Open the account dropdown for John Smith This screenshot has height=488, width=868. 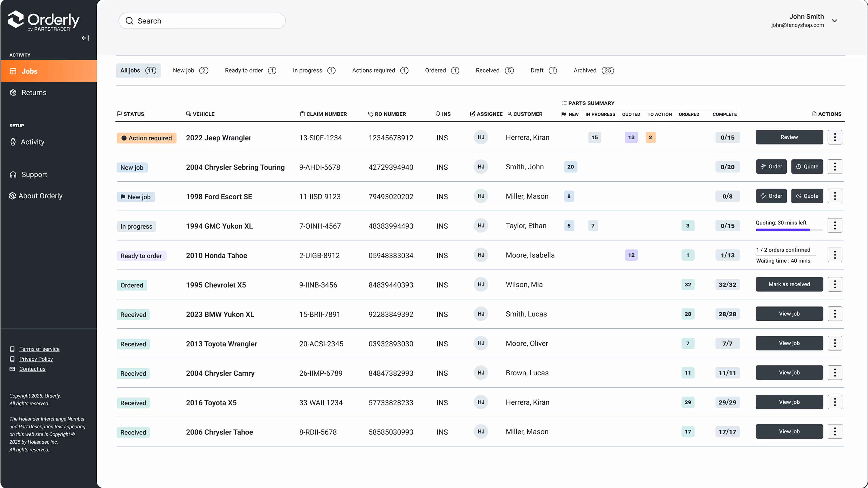[x=835, y=20]
